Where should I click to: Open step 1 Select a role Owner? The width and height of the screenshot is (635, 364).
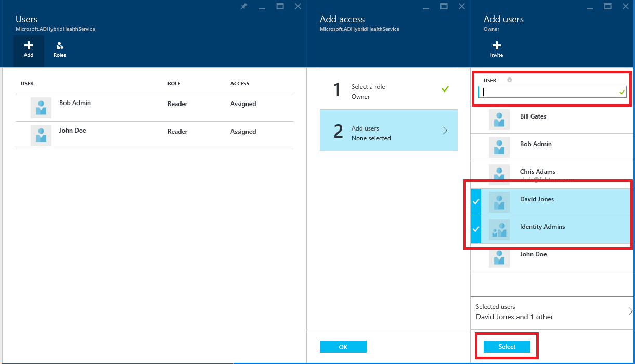(x=388, y=92)
